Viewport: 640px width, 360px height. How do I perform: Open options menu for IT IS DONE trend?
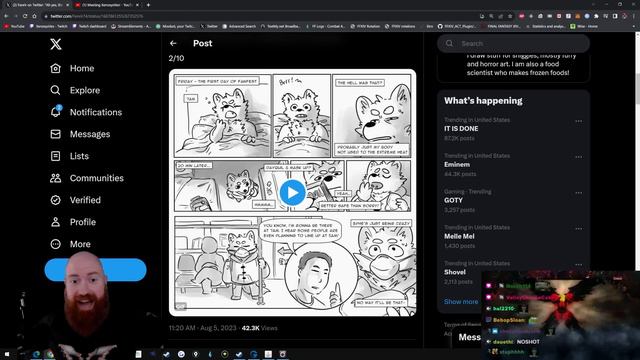pyautogui.click(x=578, y=121)
